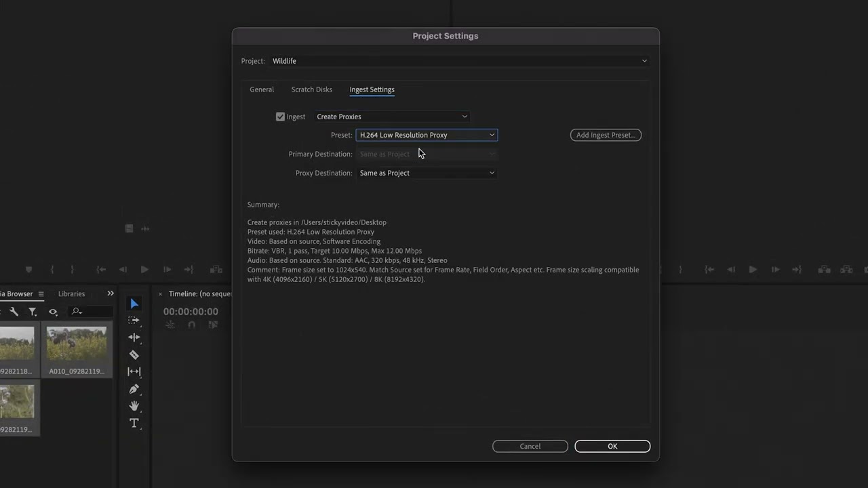Open the Media Browser panel menu icon
The image size is (868, 488).
41,294
